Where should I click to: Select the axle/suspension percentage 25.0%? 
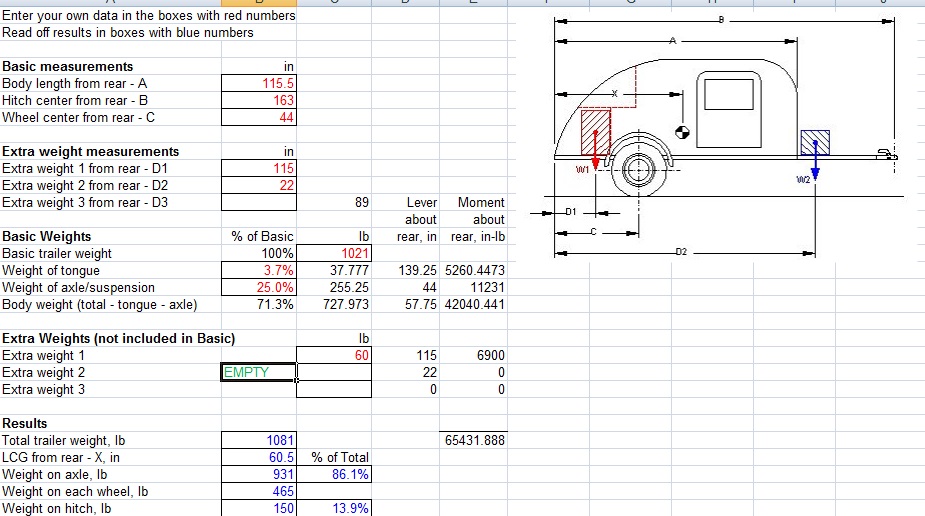tap(259, 287)
